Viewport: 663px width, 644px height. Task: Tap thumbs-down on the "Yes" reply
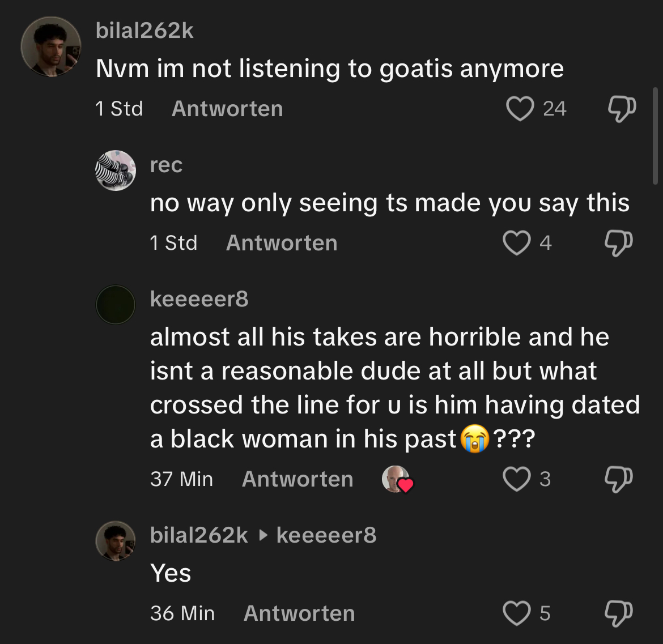point(619,613)
